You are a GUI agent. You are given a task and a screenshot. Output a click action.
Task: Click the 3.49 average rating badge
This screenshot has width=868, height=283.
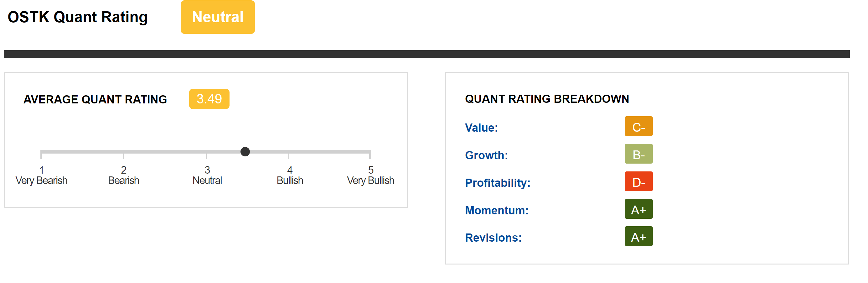tap(209, 99)
